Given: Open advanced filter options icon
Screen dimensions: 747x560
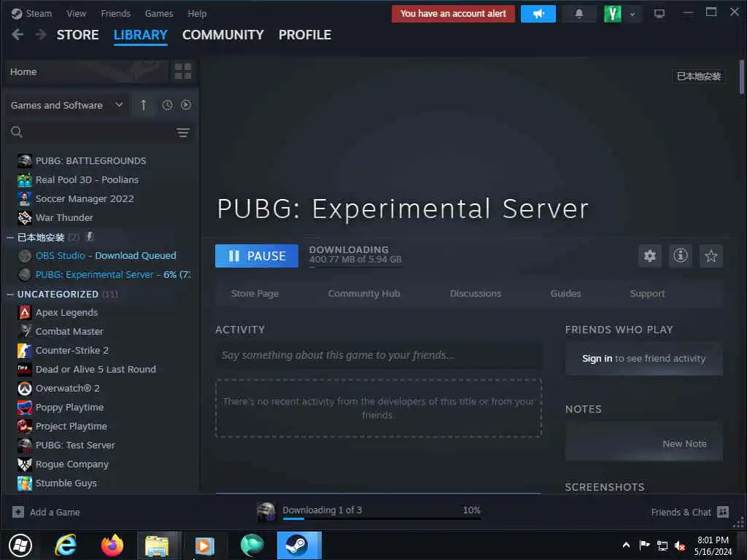Looking at the screenshot, I should (x=183, y=133).
